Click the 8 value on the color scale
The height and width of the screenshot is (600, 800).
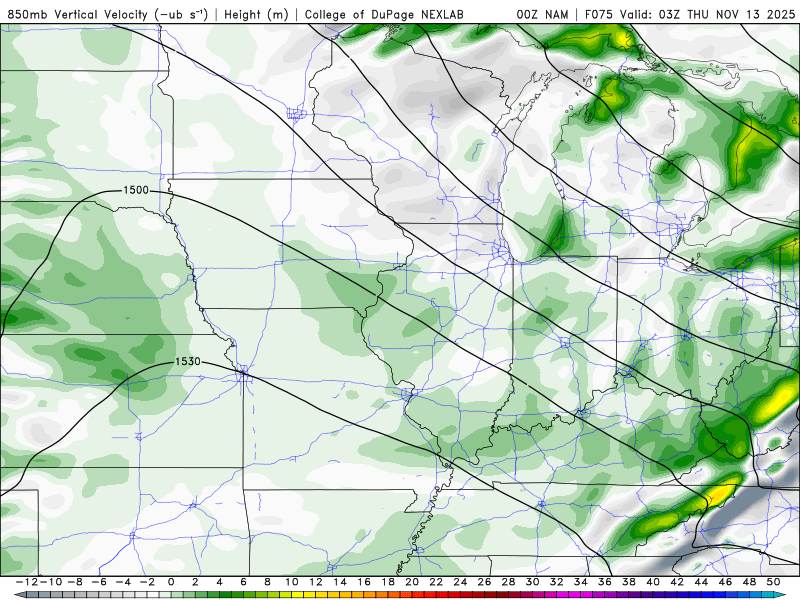267,582
